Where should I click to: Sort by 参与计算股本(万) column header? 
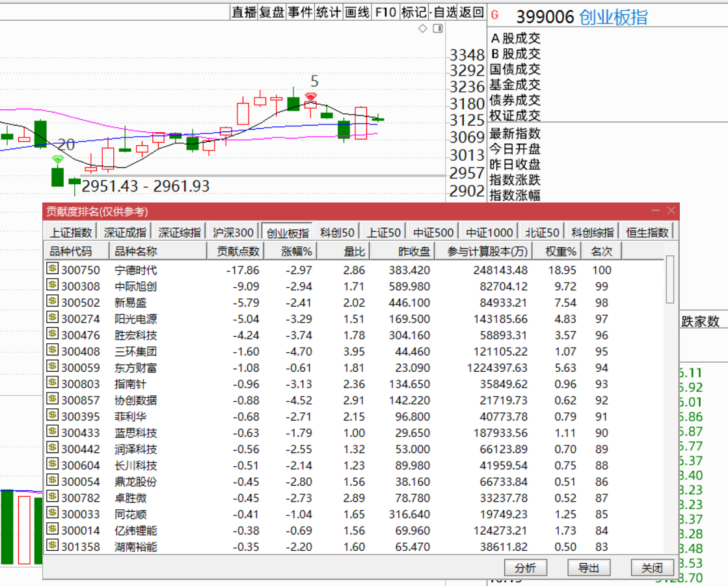483,251
